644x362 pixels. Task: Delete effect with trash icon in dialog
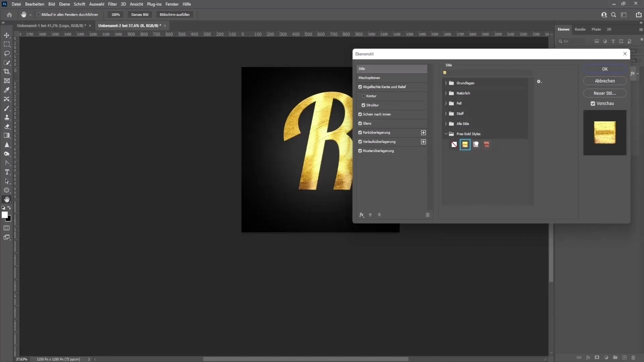click(428, 215)
